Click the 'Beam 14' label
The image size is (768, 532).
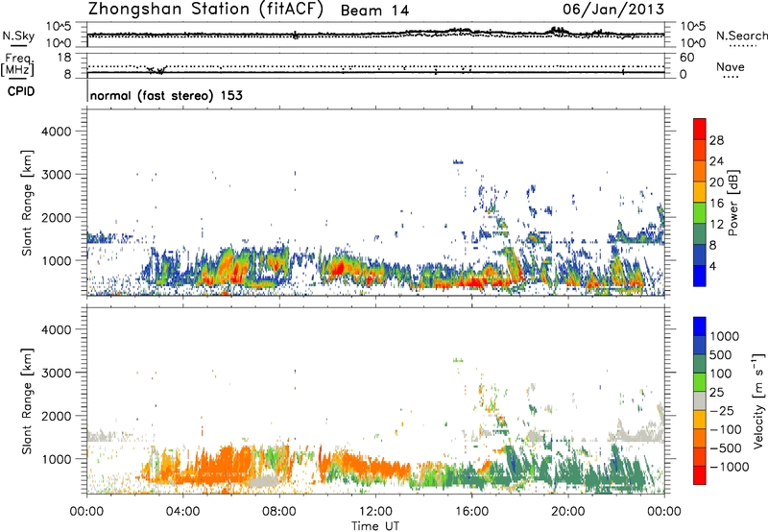tap(374, 11)
